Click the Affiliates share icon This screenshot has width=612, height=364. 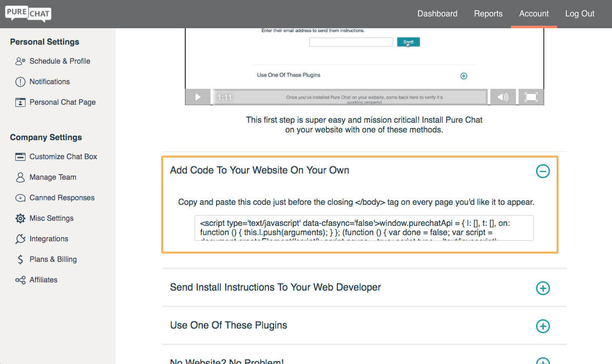21,280
